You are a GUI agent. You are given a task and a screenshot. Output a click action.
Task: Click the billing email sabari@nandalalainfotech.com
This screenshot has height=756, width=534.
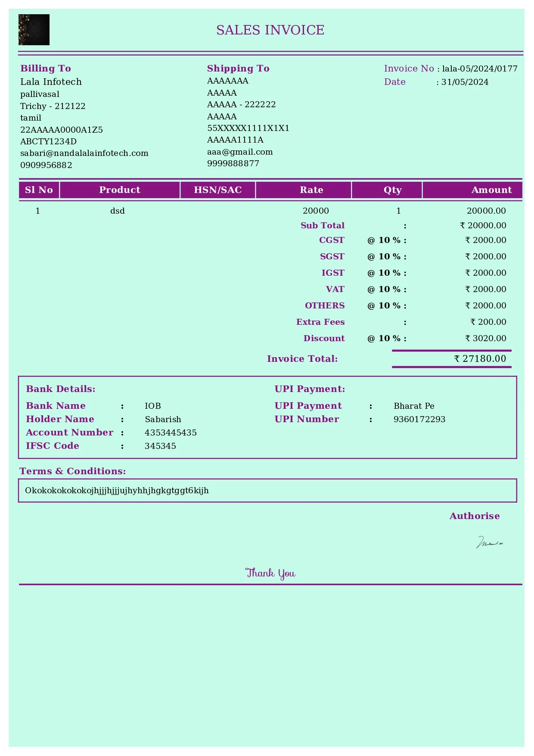pyautogui.click(x=84, y=153)
